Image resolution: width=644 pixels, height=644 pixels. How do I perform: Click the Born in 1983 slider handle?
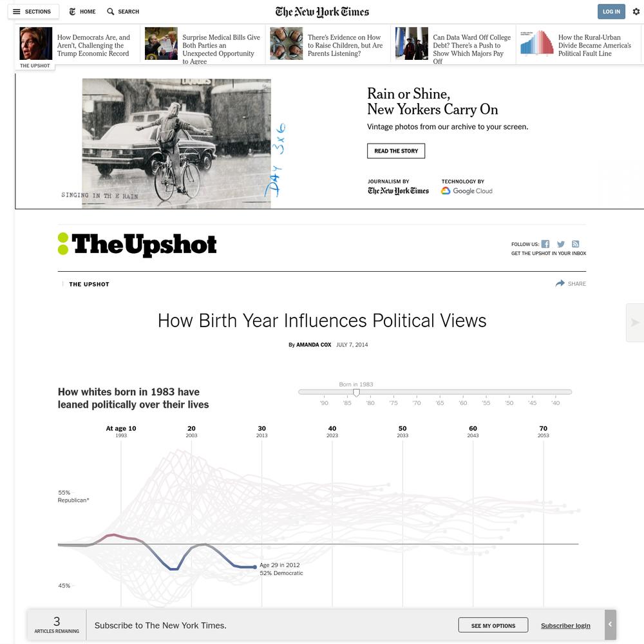tap(357, 393)
